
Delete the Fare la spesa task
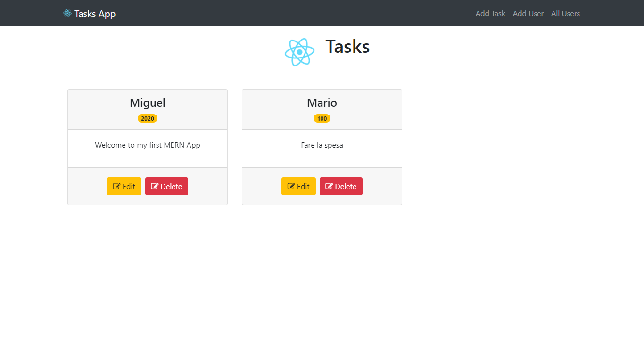[341, 186]
